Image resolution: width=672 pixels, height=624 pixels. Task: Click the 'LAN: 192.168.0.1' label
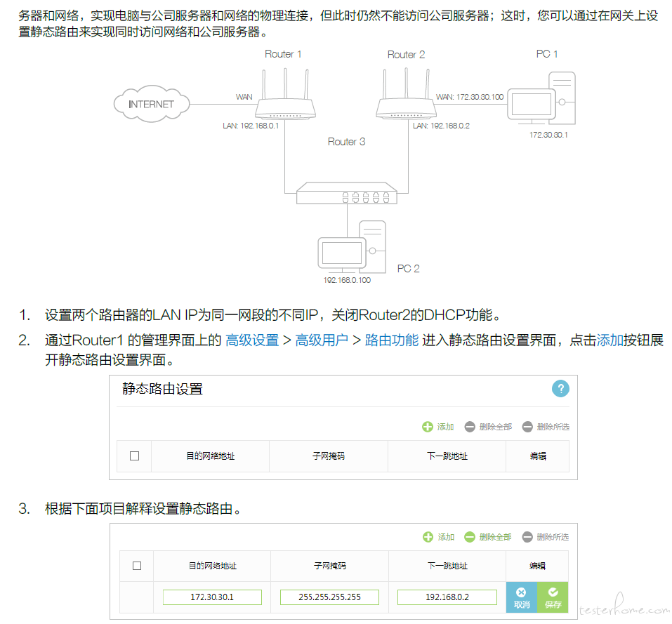[251, 126]
